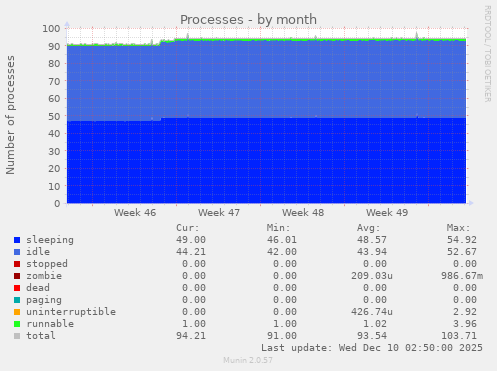Click the lighter blue idle area of graph
The width and height of the screenshot is (497, 371).
266,80
